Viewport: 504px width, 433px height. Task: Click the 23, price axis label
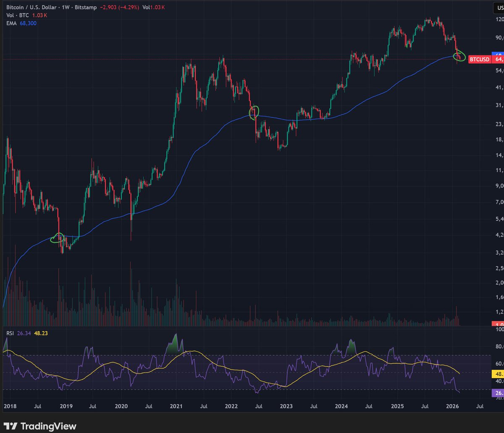tap(500, 124)
